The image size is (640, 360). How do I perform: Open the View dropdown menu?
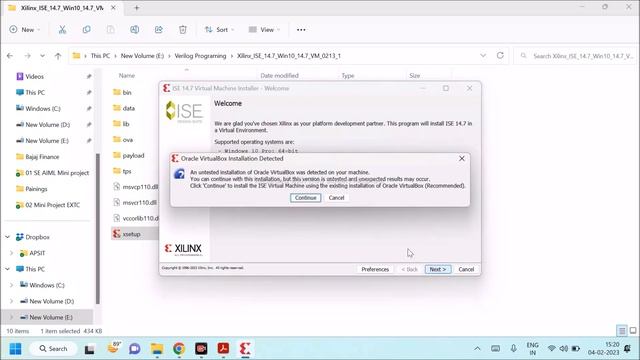pyautogui.click(x=264, y=29)
